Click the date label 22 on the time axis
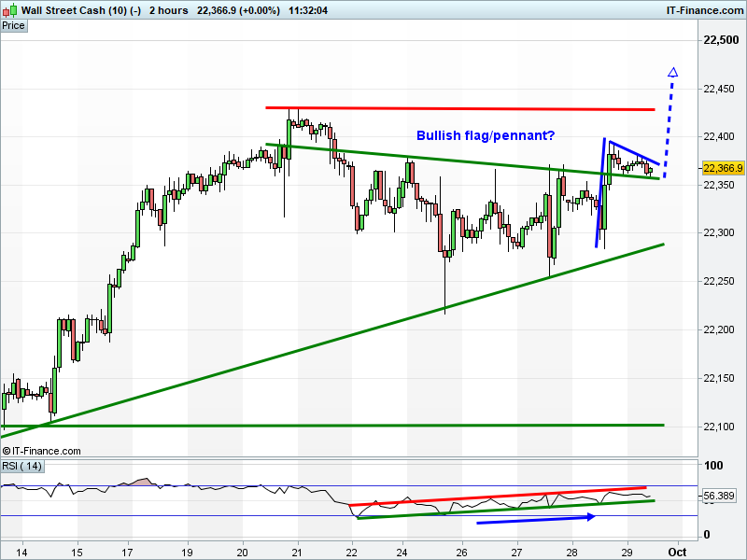The image size is (747, 560). pos(351,553)
